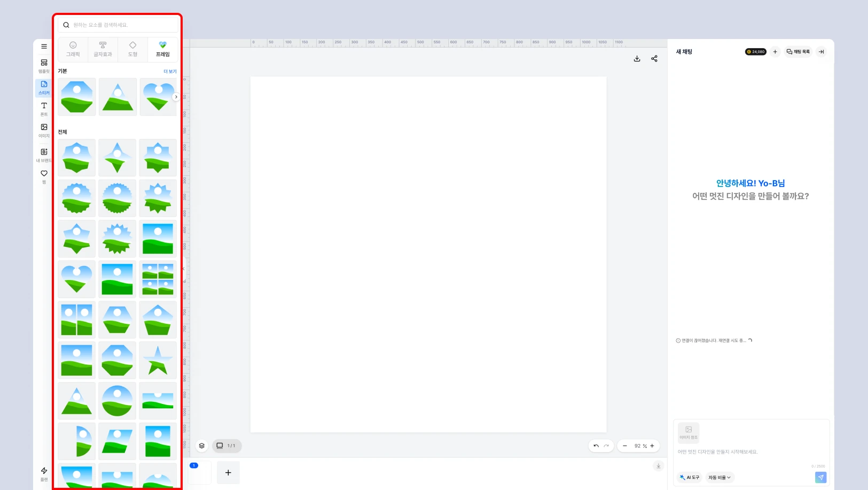This screenshot has width=868, height=490.
Task: Show next basic frames with chevron arrow
Action: point(176,97)
